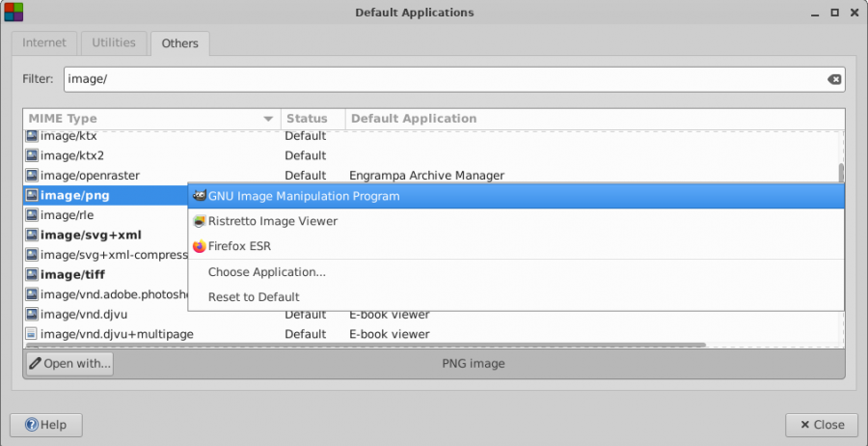Click Engrampa Archive Manager cell
Image resolution: width=868 pixels, height=446 pixels.
click(x=427, y=176)
